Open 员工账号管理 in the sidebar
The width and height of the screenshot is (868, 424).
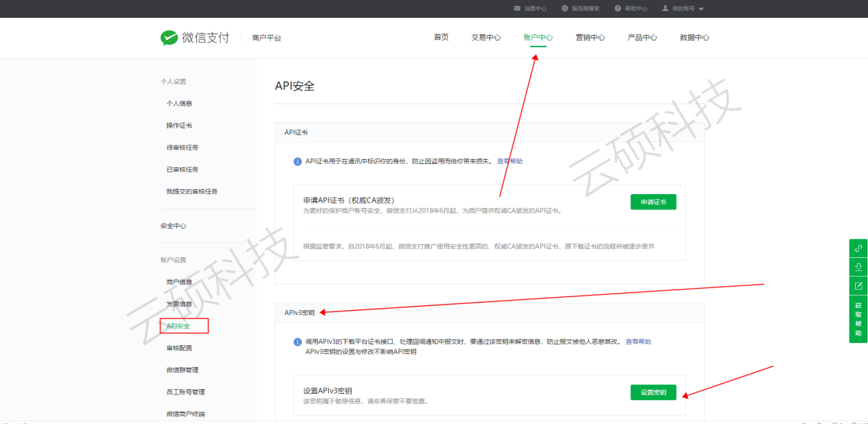(185, 392)
